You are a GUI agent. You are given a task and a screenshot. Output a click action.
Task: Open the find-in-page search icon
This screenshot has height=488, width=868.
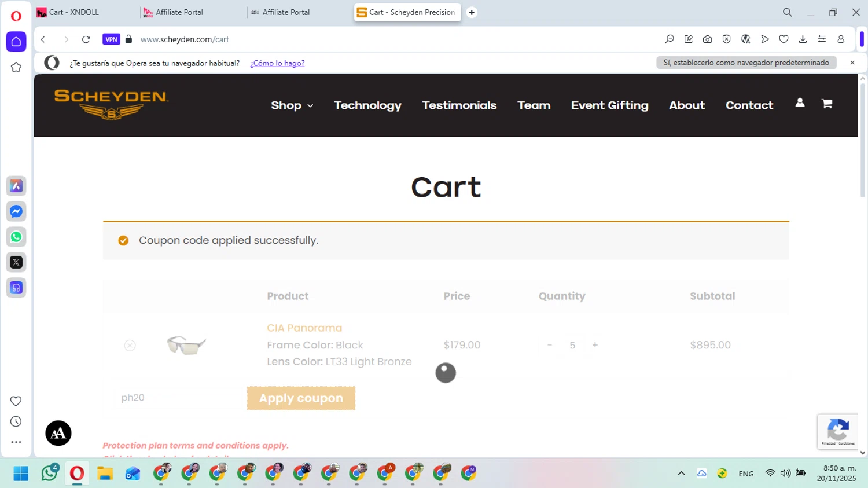(x=670, y=39)
